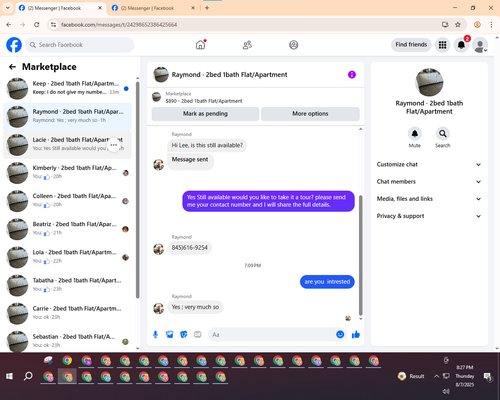Viewport: 500px width, 400px height.
Task: Expand Privacy & support section
Action: 429,216
